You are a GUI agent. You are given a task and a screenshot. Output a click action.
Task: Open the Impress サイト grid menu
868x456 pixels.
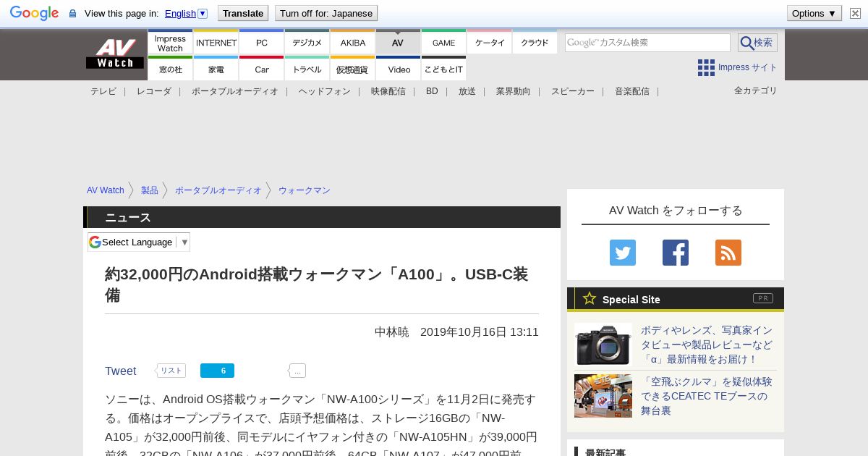pos(737,67)
